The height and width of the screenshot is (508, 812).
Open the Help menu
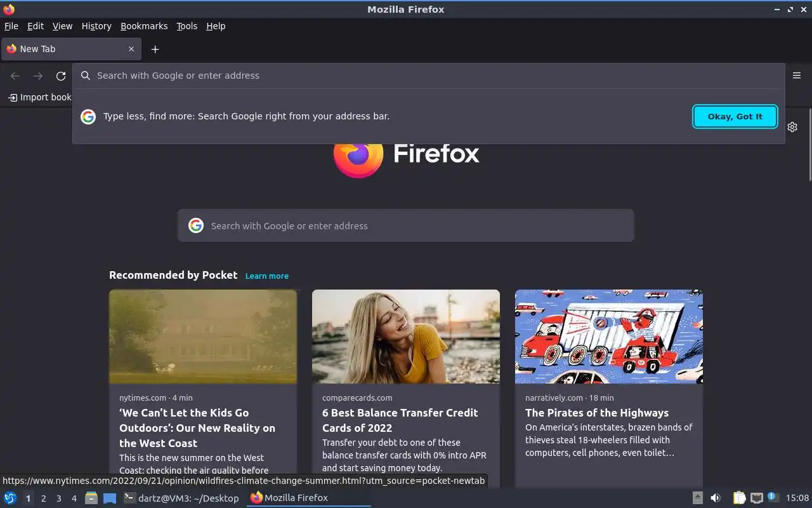(x=216, y=26)
